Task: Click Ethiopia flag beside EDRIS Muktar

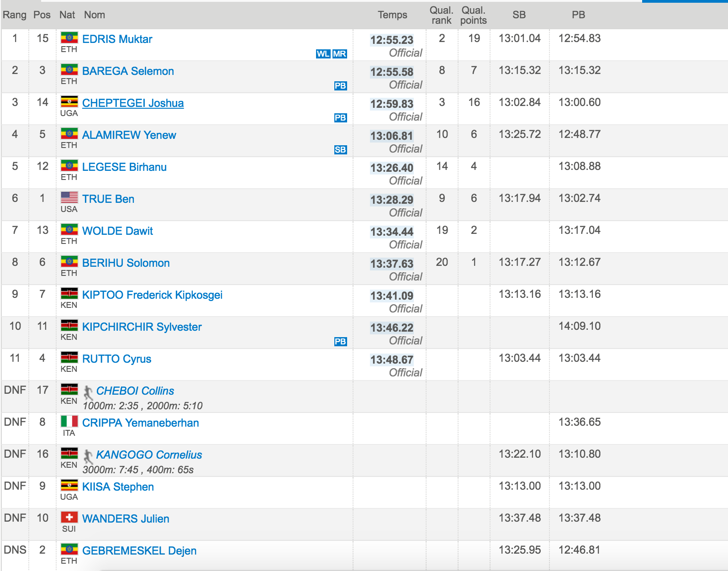Action: 69,37
